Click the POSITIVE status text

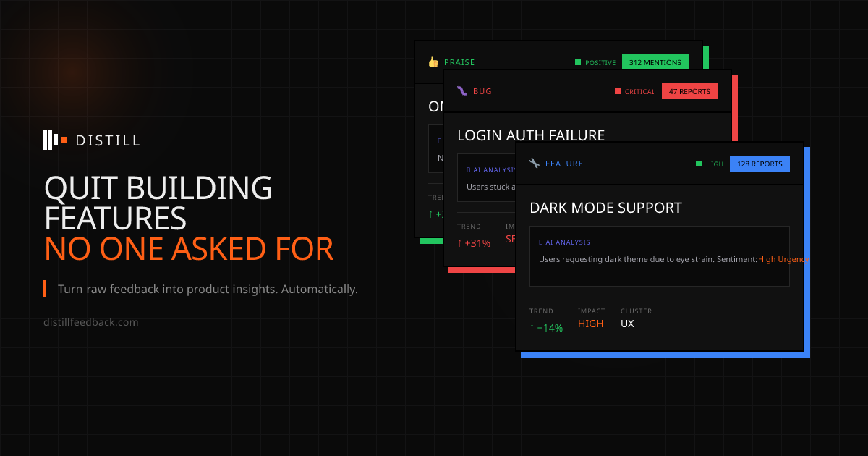[600, 63]
